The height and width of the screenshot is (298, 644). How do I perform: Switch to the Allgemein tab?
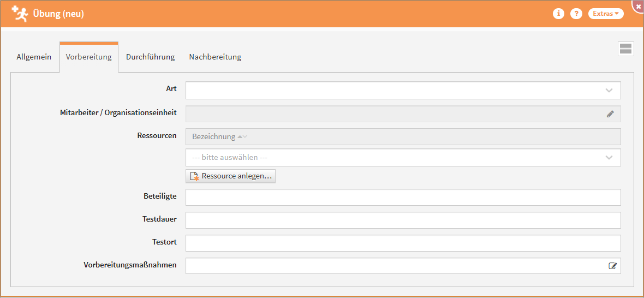[34, 57]
